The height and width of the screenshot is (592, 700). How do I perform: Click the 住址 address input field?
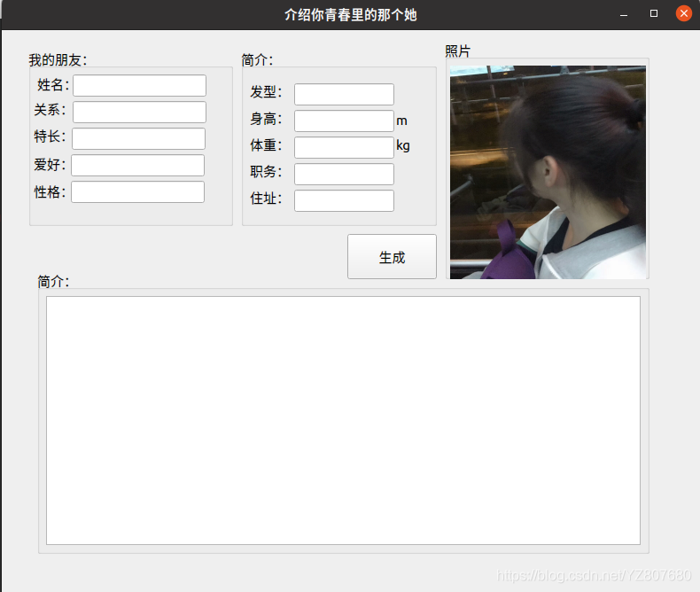pos(344,200)
